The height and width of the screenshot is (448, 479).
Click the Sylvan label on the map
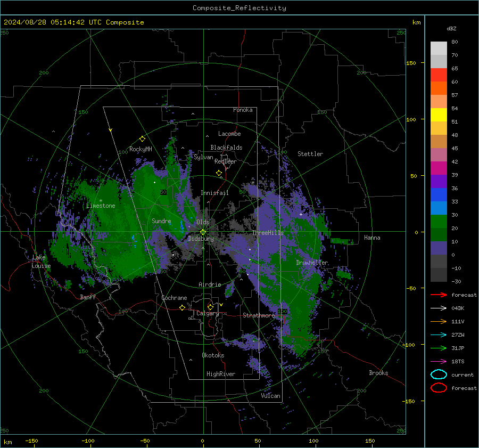click(203, 157)
